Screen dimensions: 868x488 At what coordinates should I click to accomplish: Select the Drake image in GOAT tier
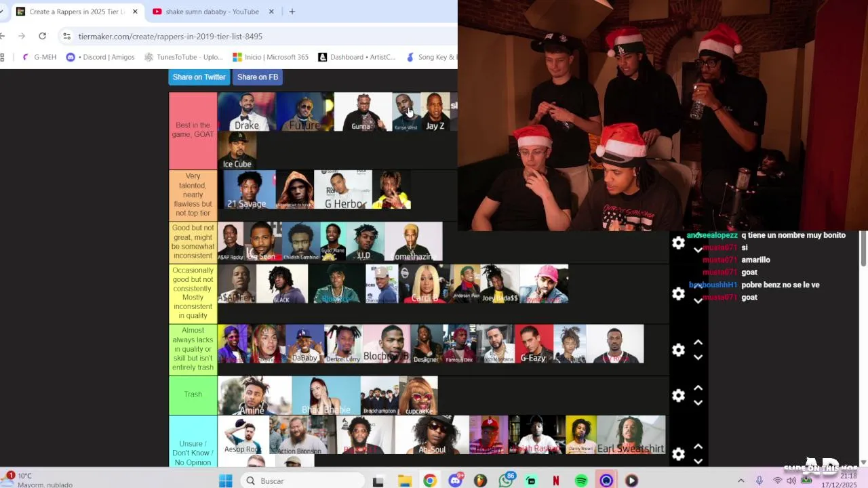(x=247, y=111)
